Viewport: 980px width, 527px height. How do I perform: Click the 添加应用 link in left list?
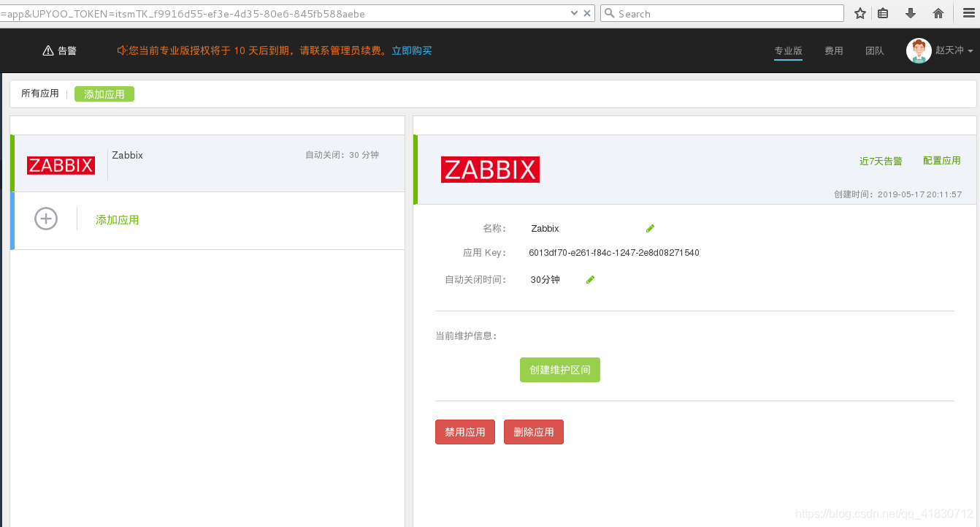118,219
